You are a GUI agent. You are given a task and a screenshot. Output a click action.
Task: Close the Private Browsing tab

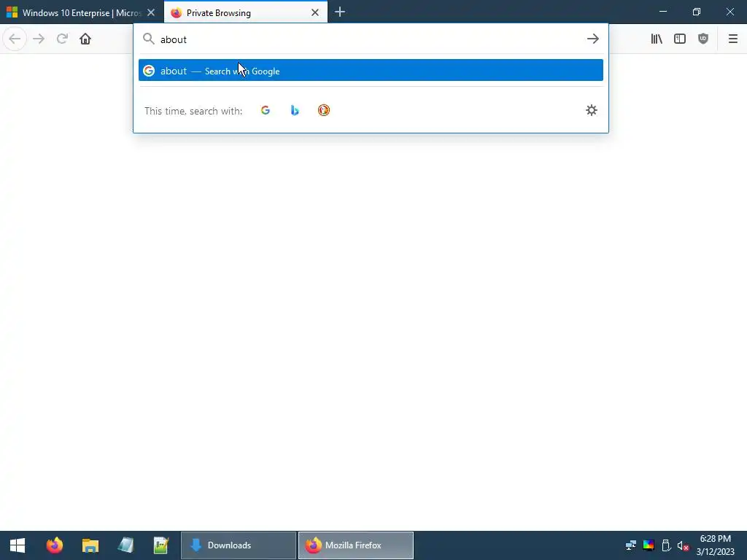point(315,13)
